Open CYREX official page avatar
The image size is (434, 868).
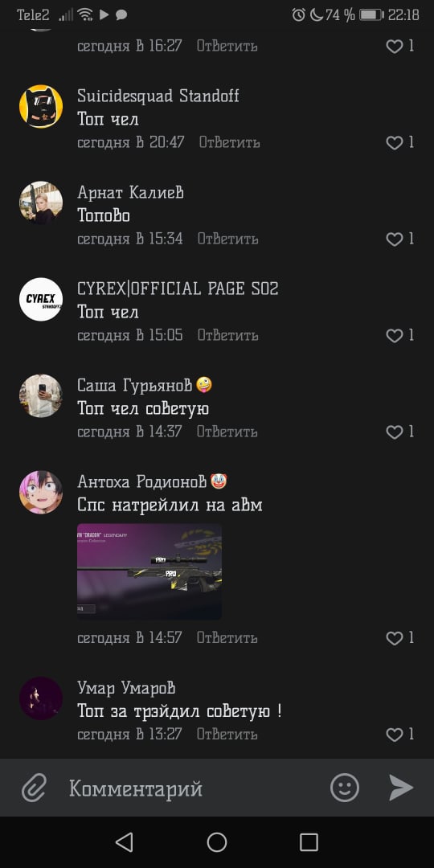(41, 300)
